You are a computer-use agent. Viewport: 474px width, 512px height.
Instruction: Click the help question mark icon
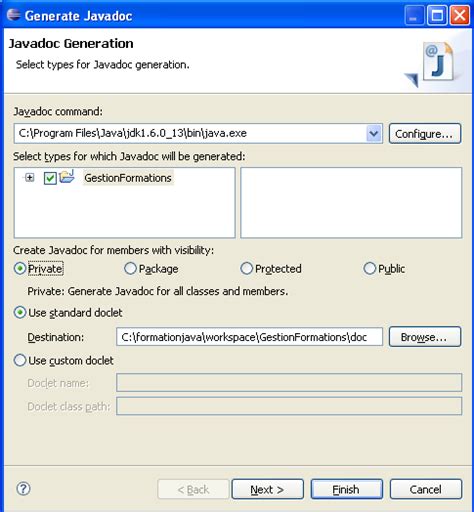point(23,489)
